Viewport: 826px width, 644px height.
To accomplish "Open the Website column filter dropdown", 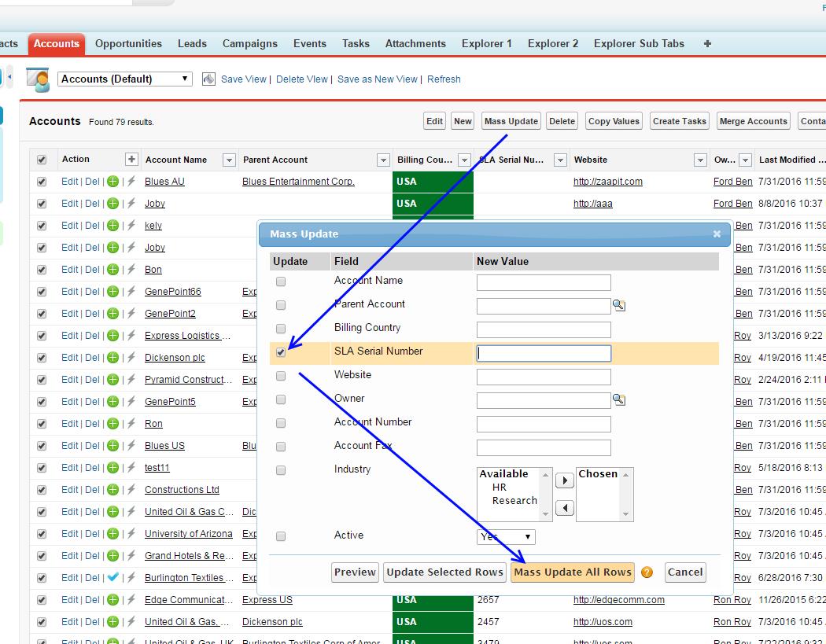I will [700, 160].
